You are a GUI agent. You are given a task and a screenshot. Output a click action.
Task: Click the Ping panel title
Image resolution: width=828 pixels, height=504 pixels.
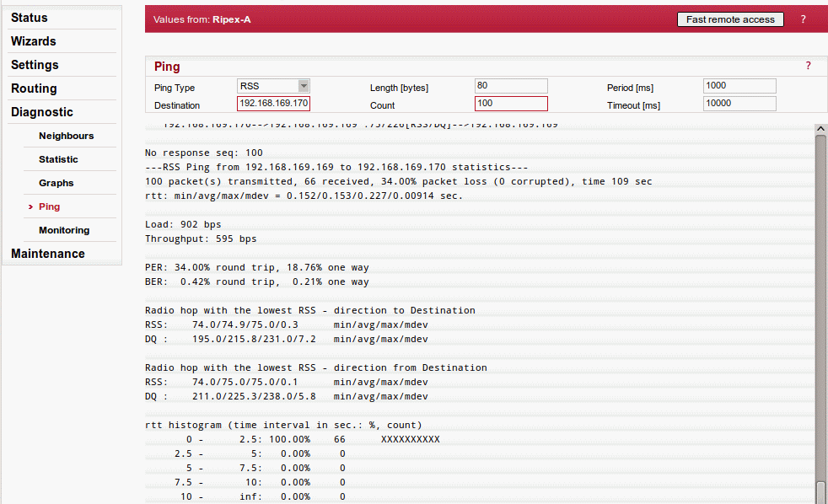(167, 67)
